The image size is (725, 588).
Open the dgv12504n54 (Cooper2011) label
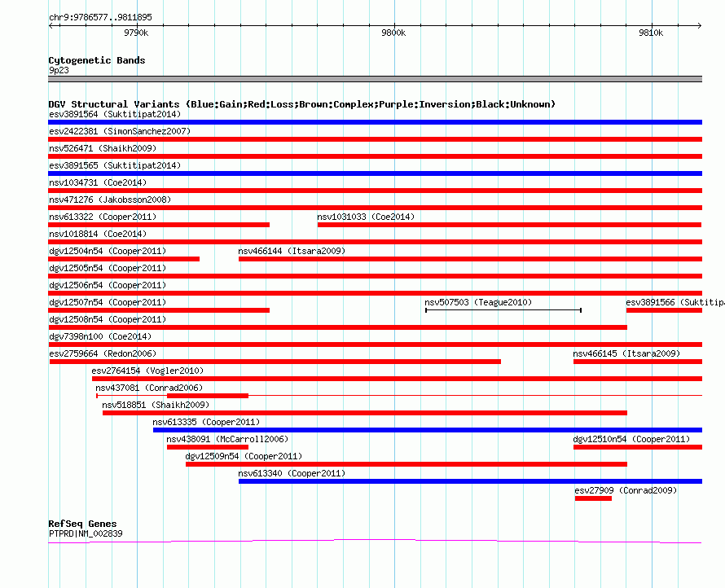point(108,251)
